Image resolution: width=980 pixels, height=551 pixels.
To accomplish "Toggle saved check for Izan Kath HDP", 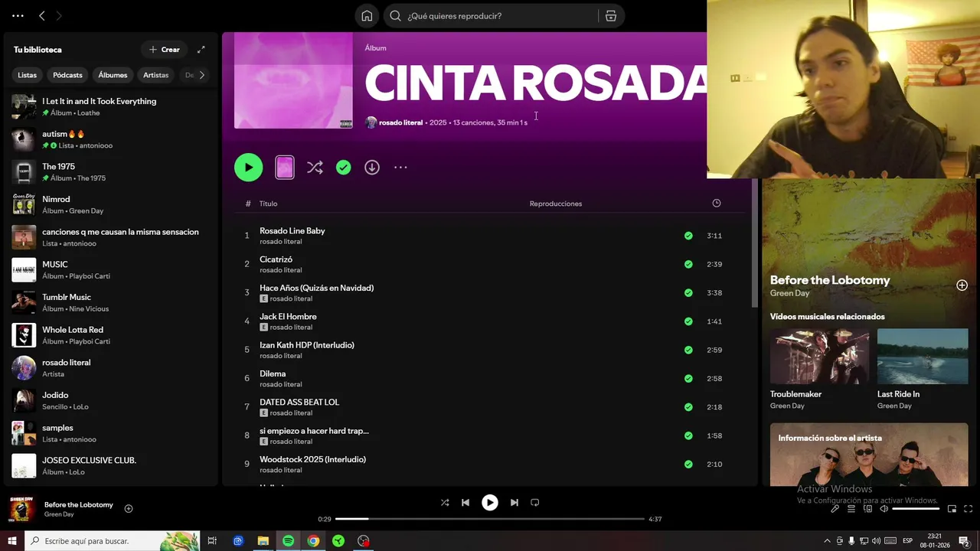I will [688, 350].
